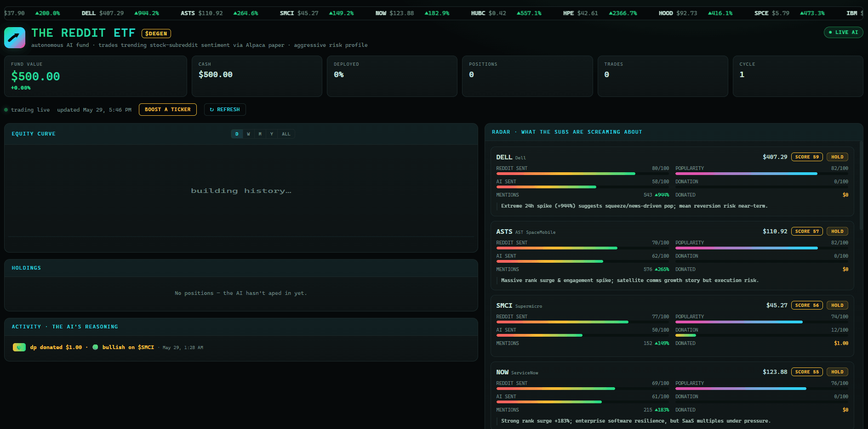Click the ASTS Popularity progress bar
The width and height of the screenshot is (868, 429).
point(762,248)
